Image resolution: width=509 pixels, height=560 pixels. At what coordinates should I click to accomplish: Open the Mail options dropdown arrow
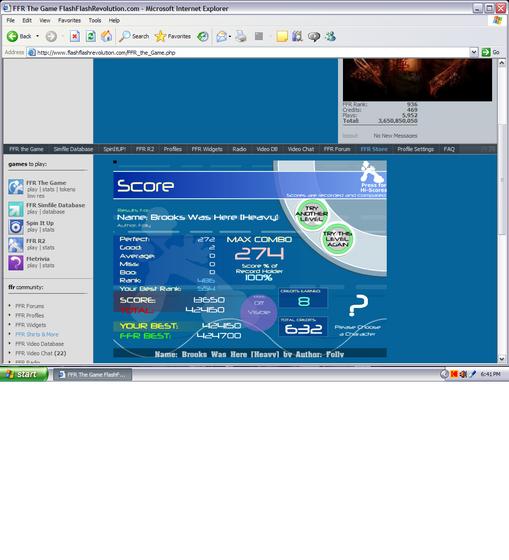[230, 36]
